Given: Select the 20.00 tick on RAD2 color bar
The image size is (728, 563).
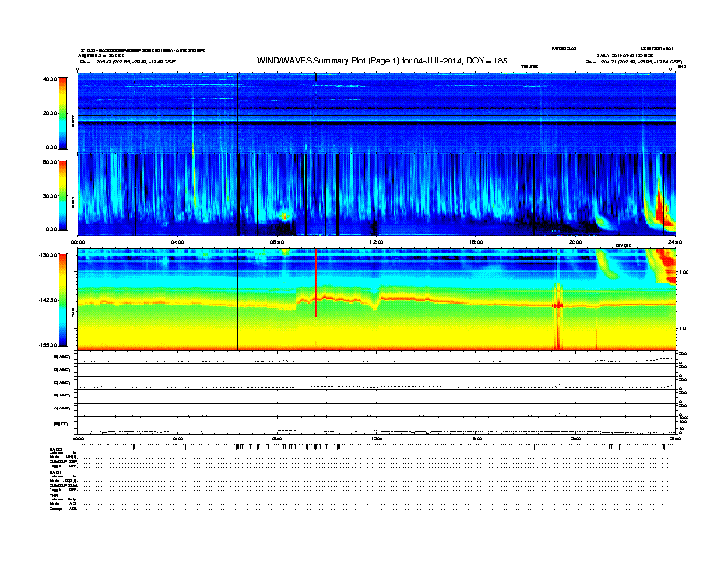Looking at the screenshot, I should [x=50, y=113].
